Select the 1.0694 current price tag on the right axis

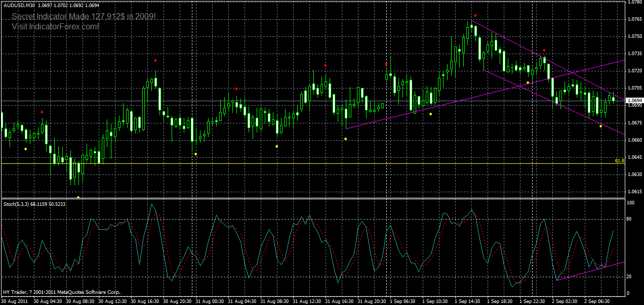[633, 100]
